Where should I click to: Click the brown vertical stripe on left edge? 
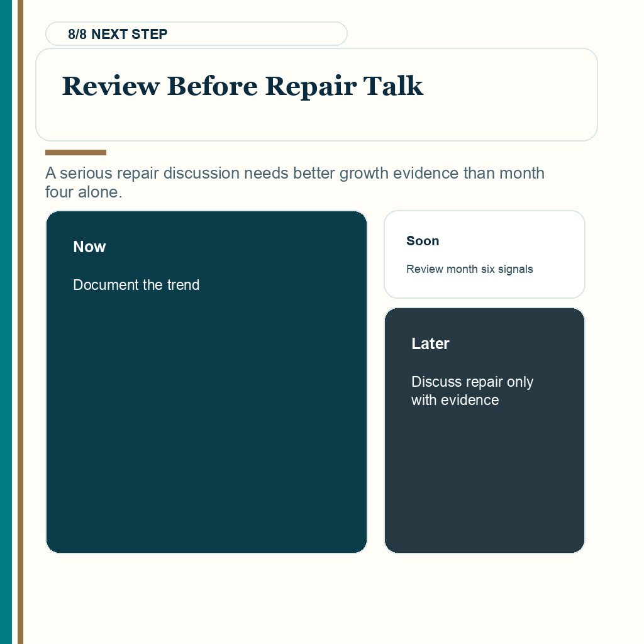[21, 322]
